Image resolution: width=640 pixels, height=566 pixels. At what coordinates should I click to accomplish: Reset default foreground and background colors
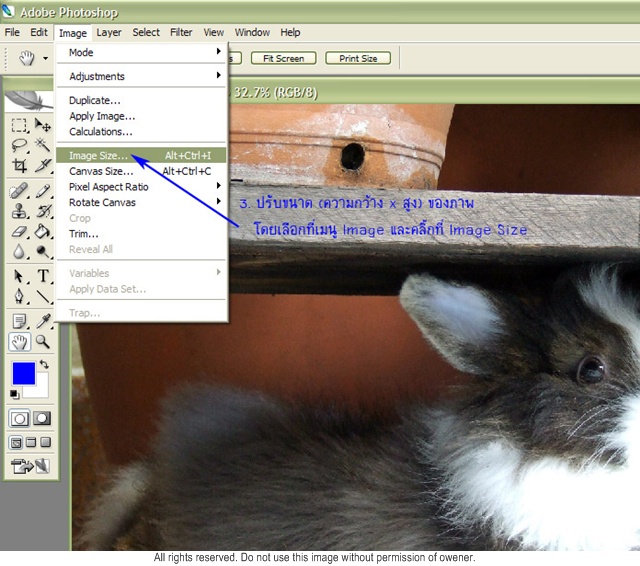point(15,394)
